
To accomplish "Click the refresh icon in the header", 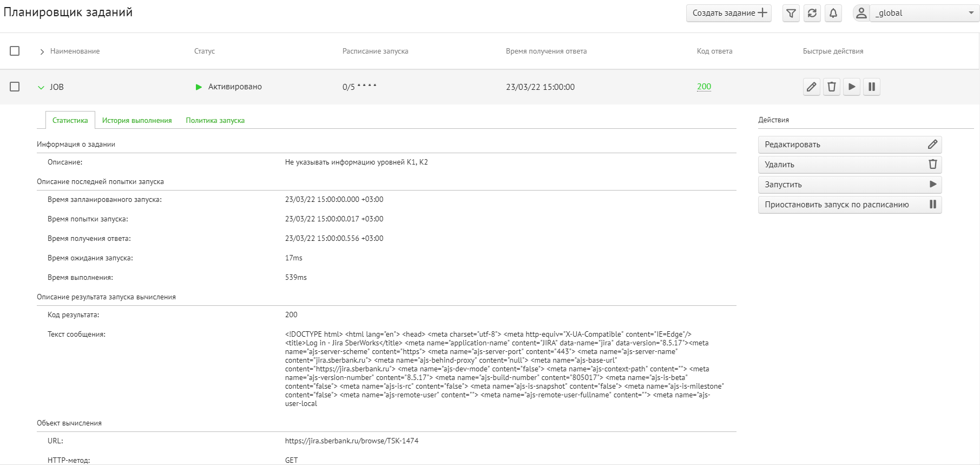I will coord(812,14).
